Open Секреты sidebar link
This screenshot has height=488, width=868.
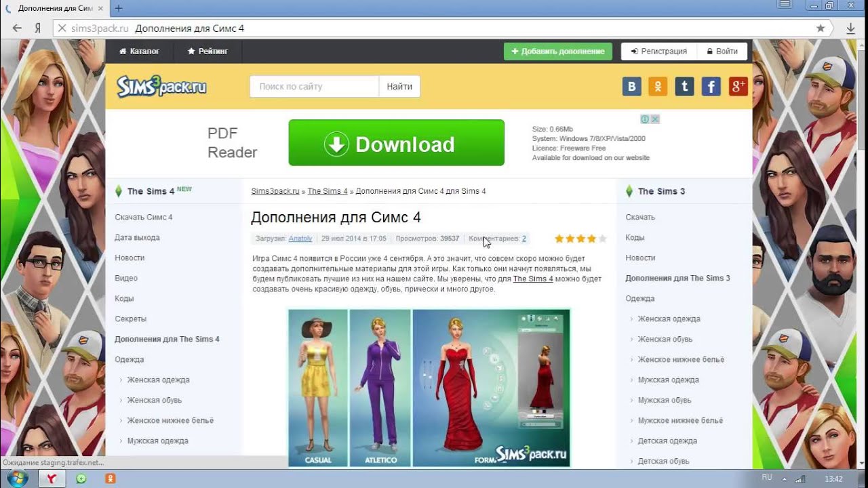(130, 319)
